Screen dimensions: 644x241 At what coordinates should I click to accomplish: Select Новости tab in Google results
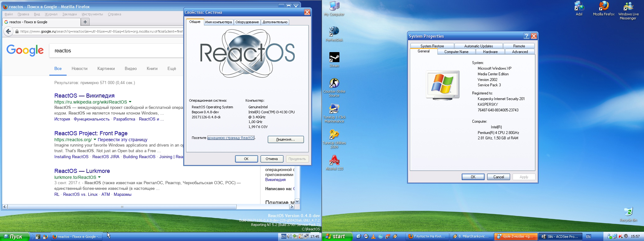pos(80,68)
